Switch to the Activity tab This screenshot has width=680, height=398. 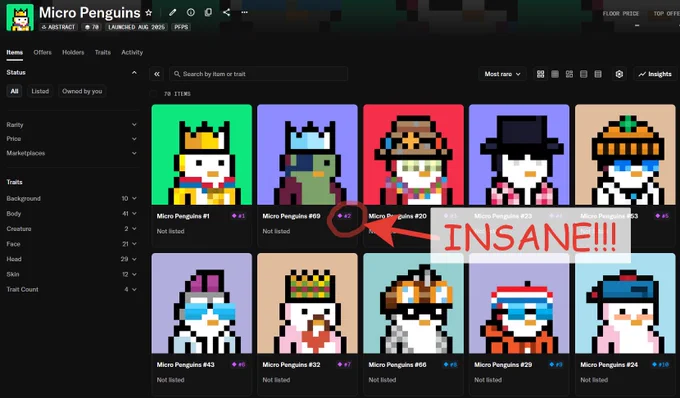click(x=132, y=52)
